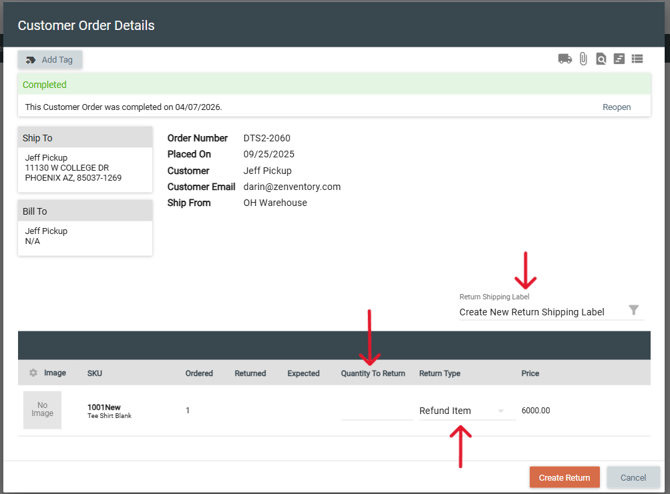Click the price value 6000.00
Screen dimensions: 670x494
536,410
